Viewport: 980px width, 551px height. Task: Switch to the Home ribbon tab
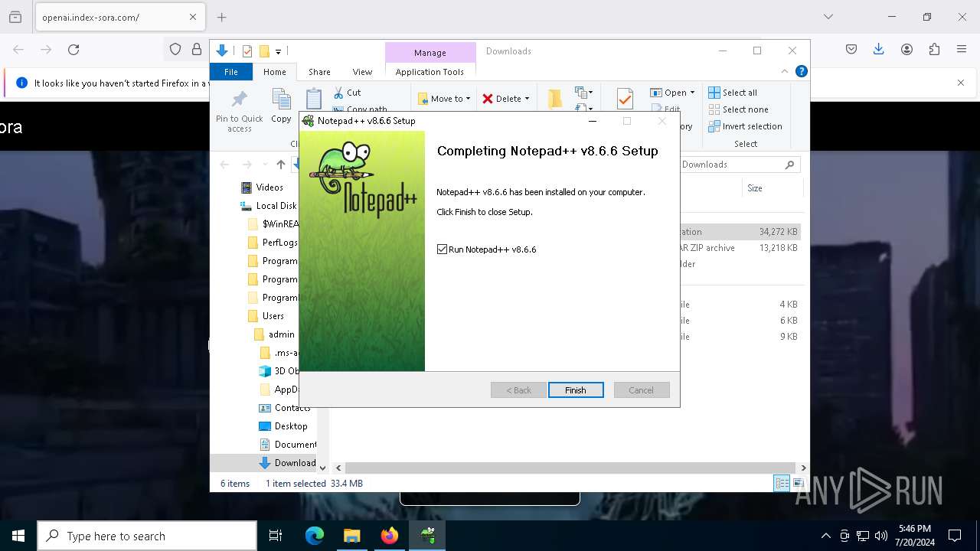pos(274,72)
